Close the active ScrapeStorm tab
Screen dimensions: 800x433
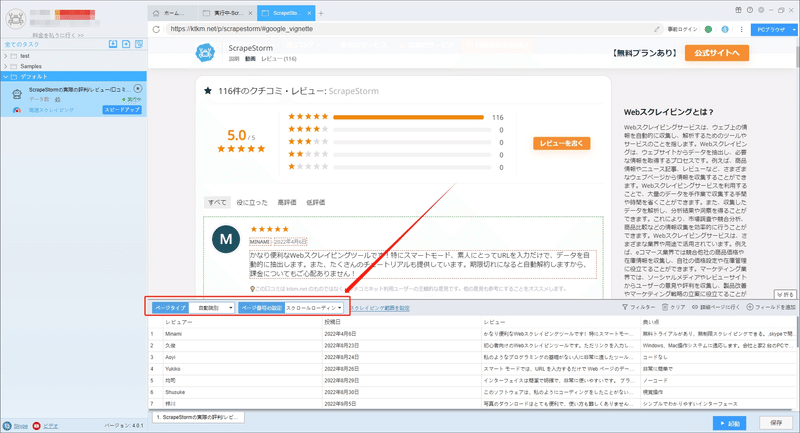[309, 13]
